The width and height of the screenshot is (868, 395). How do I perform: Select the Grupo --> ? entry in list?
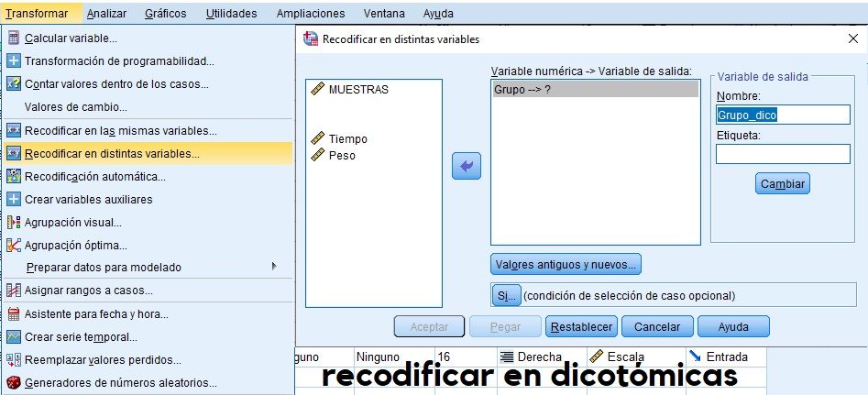coord(595,89)
